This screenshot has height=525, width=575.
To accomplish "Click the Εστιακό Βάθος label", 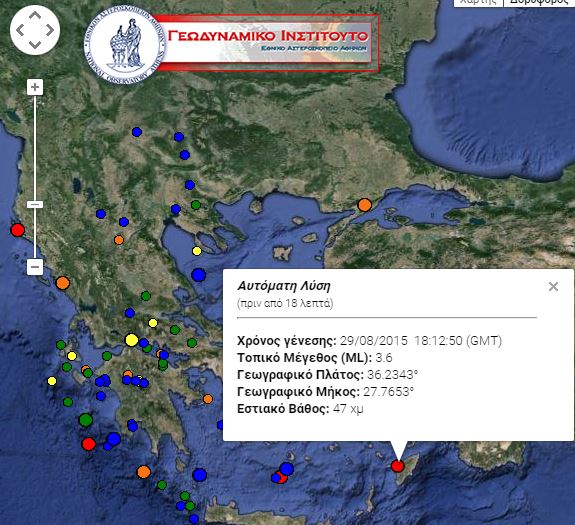I will [283, 409].
